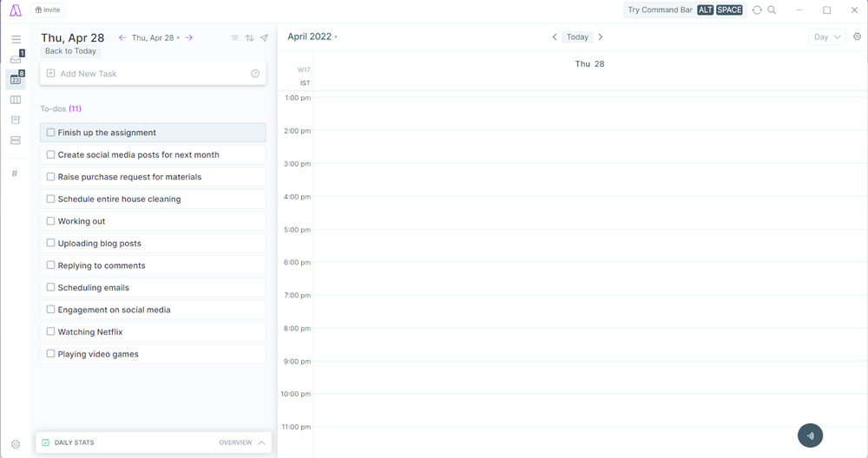Open the board columns view icon

click(x=16, y=100)
